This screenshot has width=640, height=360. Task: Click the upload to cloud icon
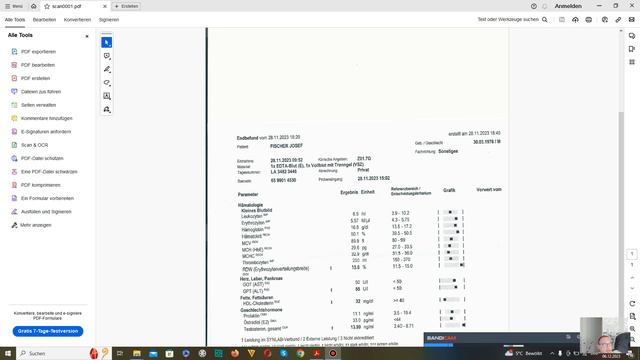tap(575, 20)
